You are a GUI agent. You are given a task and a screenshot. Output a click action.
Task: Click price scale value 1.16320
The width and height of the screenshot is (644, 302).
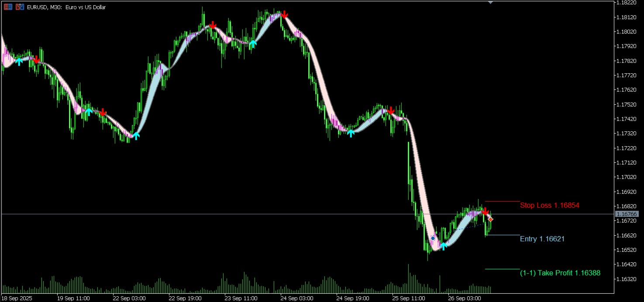(626, 278)
